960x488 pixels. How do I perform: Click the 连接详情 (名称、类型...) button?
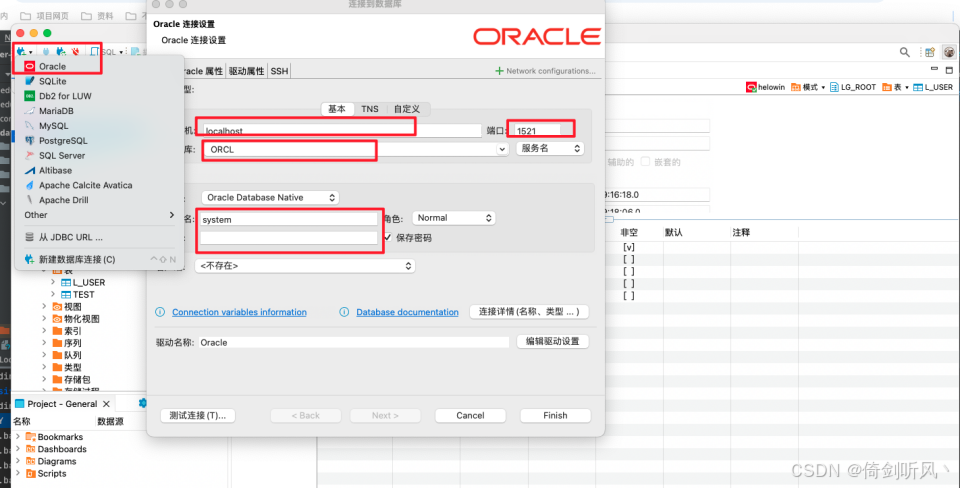(529, 312)
